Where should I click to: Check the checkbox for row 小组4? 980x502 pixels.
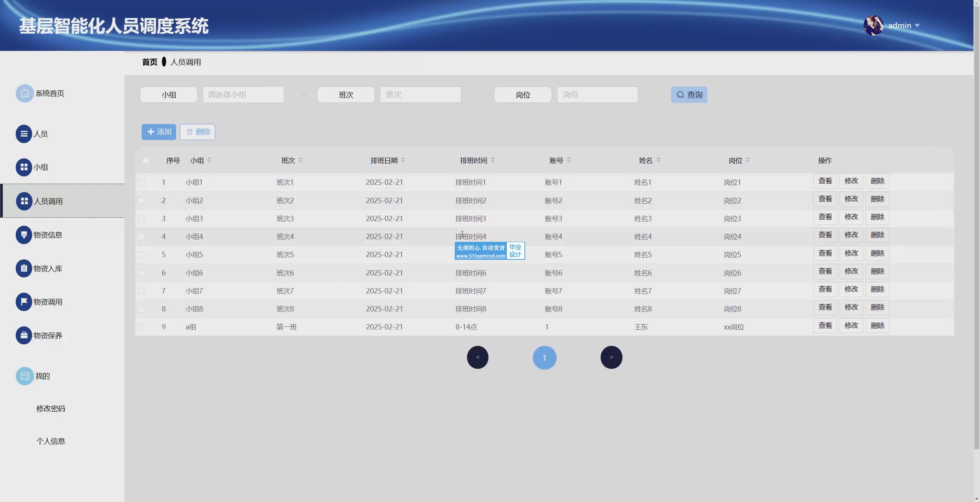click(141, 237)
